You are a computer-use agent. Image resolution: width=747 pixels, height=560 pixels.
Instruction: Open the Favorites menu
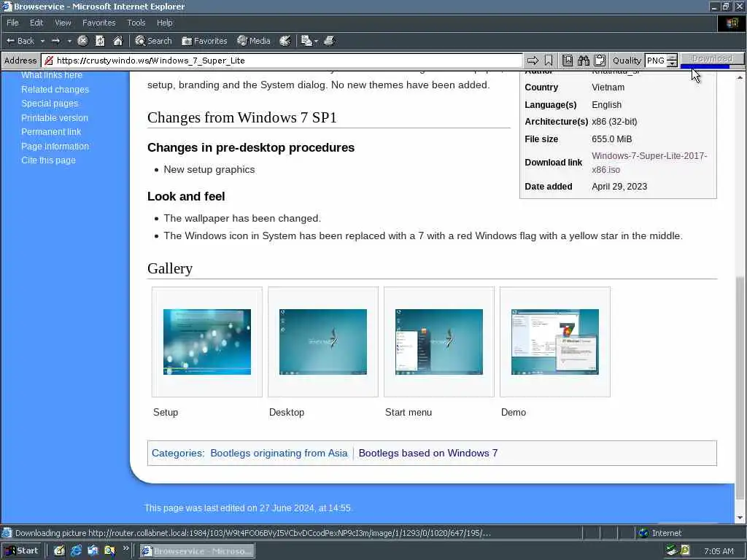pos(98,23)
